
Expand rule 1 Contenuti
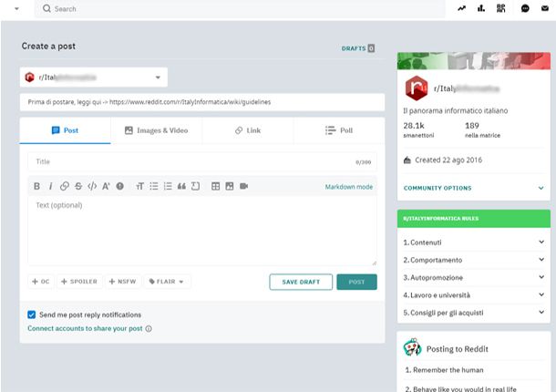click(474, 242)
